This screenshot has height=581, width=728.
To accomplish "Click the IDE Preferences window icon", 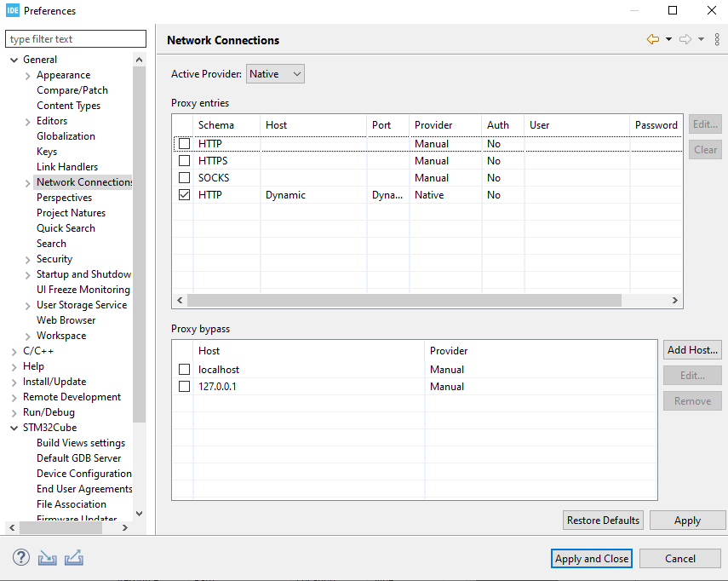I will 13,10.
